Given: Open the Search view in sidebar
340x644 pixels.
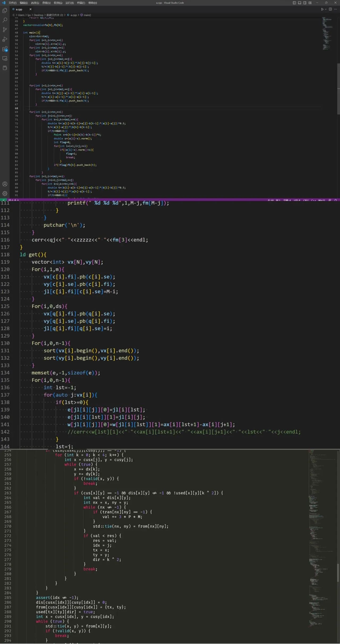Looking at the screenshot, I should tap(5, 20).
